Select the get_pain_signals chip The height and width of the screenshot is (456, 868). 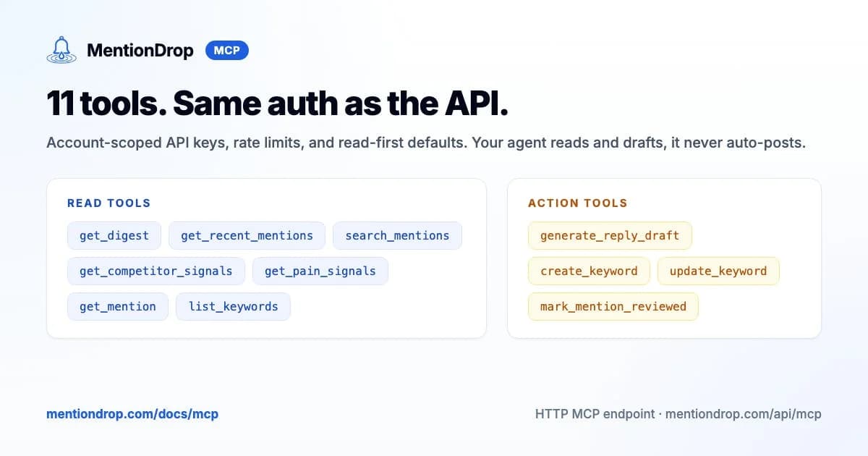pyautogui.click(x=320, y=271)
